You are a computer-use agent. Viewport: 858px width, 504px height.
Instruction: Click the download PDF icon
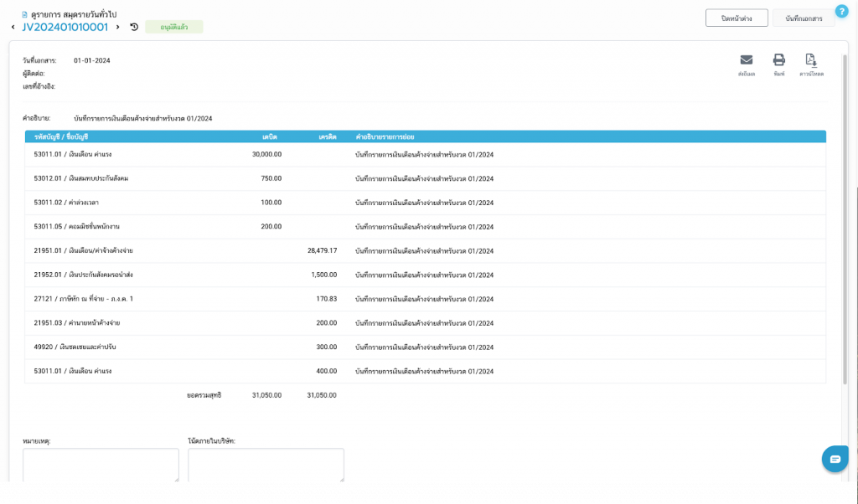coord(810,60)
